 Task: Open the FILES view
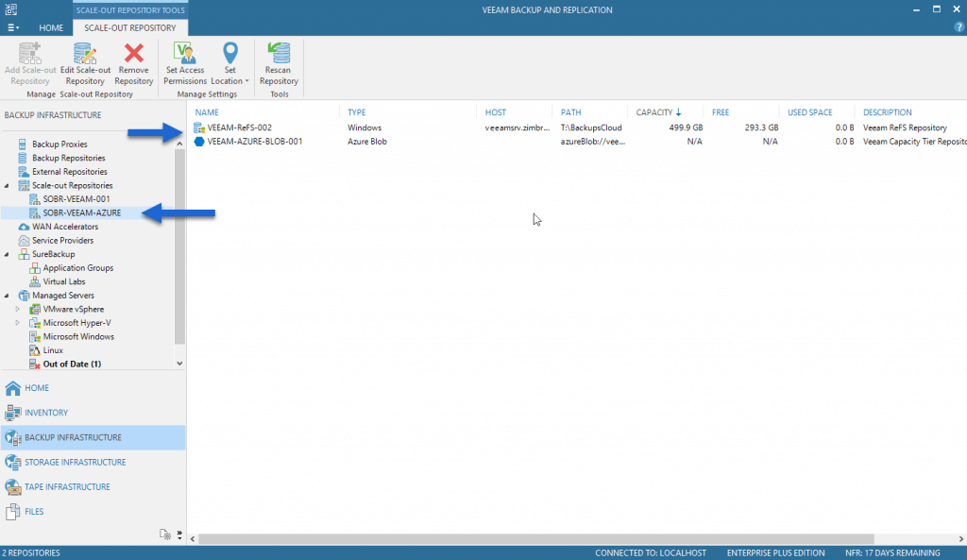coord(93,511)
